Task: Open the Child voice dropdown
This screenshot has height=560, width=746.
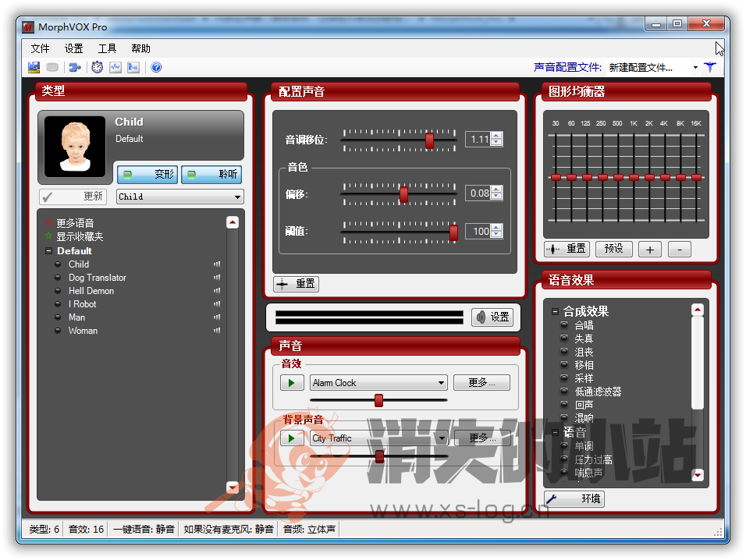Action: (x=179, y=197)
